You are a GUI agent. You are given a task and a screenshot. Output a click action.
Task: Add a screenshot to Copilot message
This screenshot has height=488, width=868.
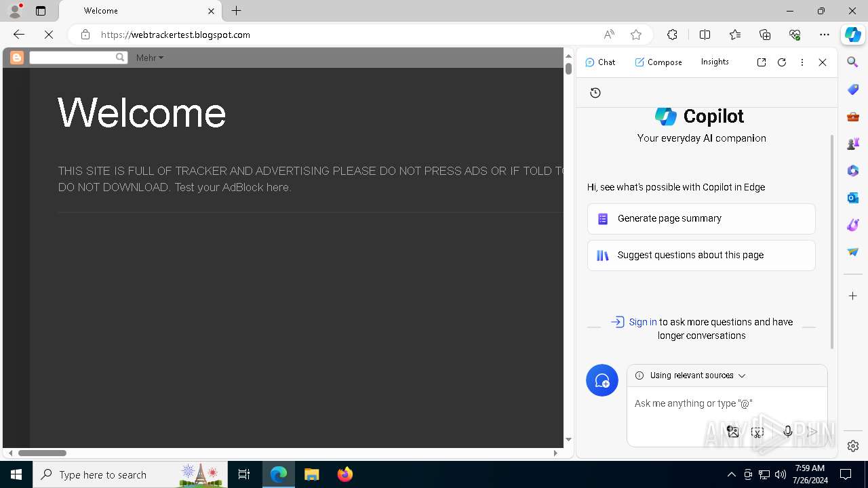(x=757, y=432)
